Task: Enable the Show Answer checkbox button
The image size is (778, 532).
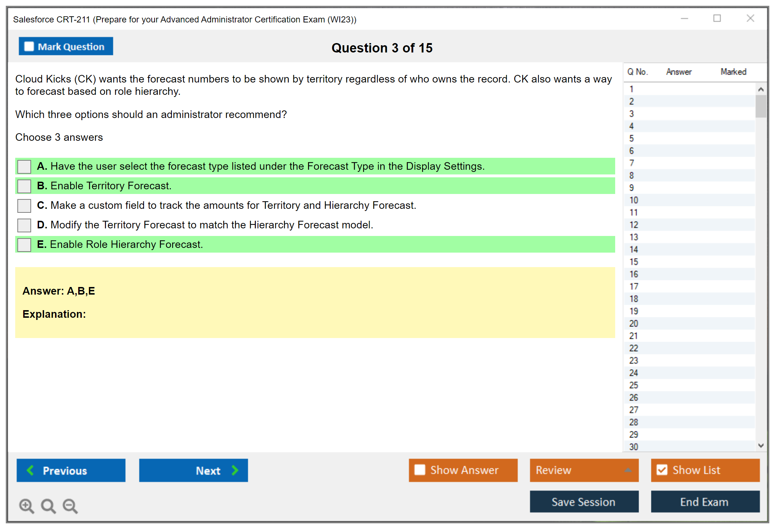Action: tap(420, 470)
